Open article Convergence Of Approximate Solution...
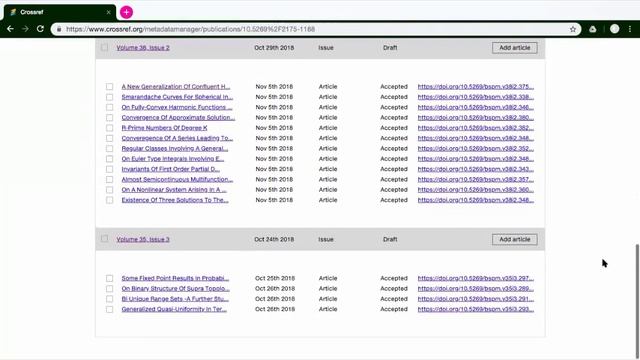This screenshot has width=640, height=360. (178, 117)
